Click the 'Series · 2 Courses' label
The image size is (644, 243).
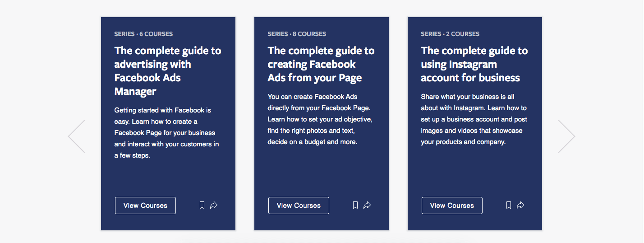pos(450,34)
